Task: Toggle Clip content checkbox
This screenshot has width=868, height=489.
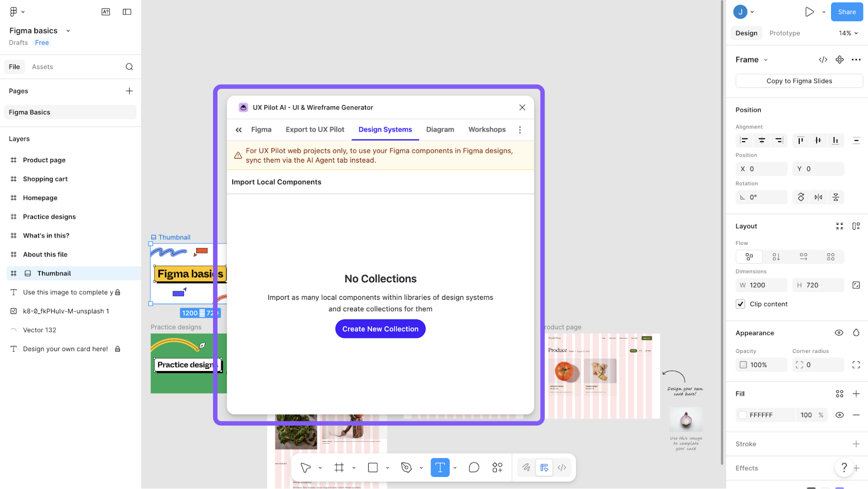Action: click(740, 304)
